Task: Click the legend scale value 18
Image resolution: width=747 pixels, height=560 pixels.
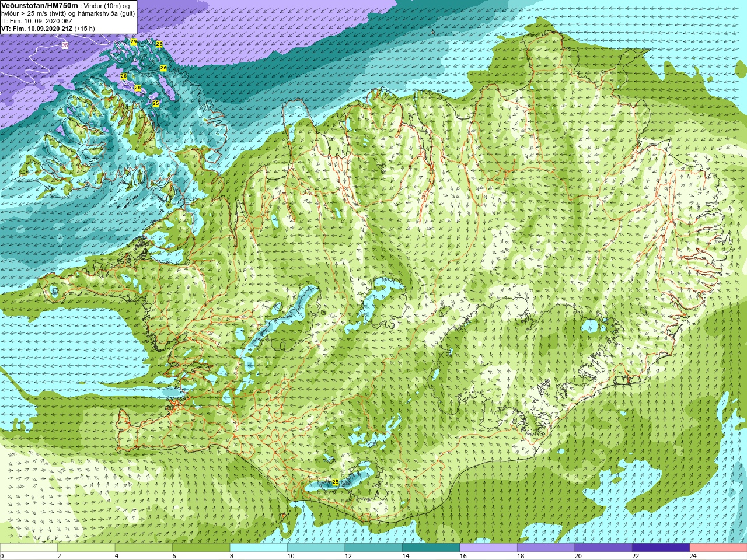Action: coord(521,556)
